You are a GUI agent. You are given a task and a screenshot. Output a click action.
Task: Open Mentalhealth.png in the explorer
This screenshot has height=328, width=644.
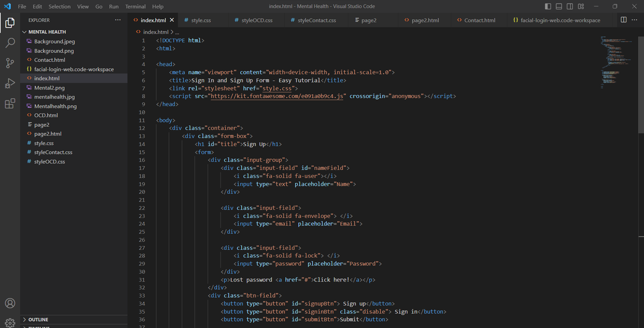tap(73, 106)
